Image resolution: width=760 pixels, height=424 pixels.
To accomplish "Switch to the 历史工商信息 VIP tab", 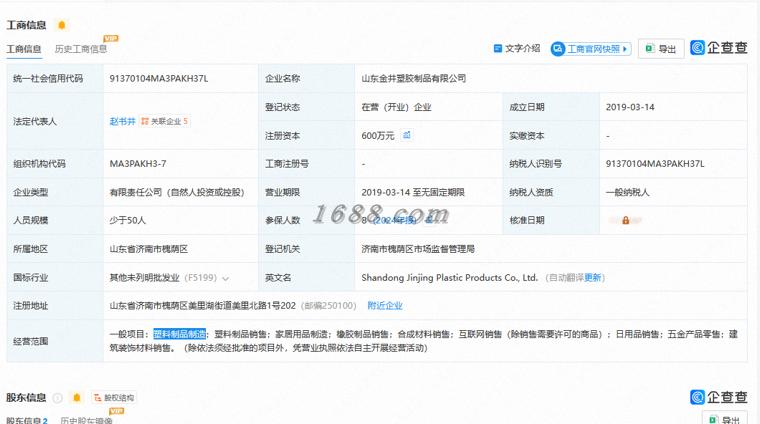I will (x=81, y=49).
